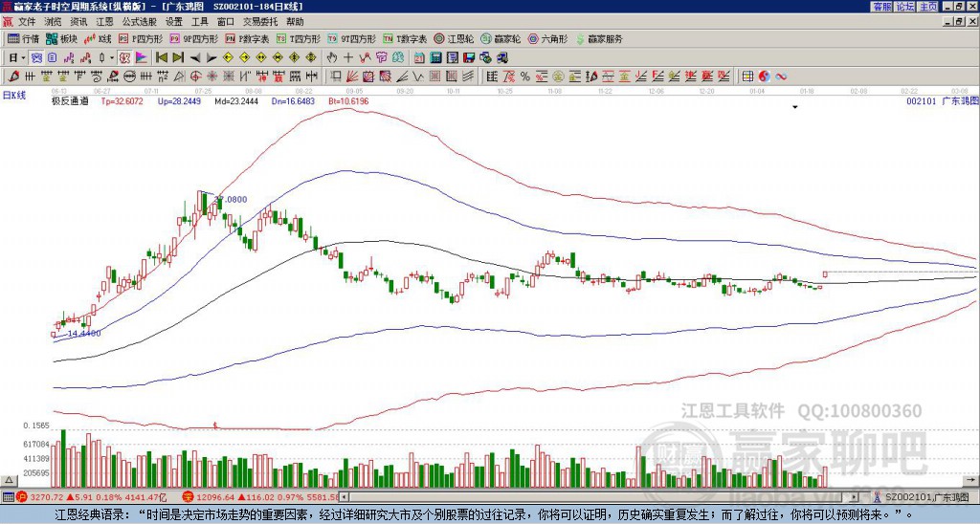Click the right-arrow button at chart bottom-right
Image resolution: width=980 pixels, height=524 pixels.
point(972,480)
